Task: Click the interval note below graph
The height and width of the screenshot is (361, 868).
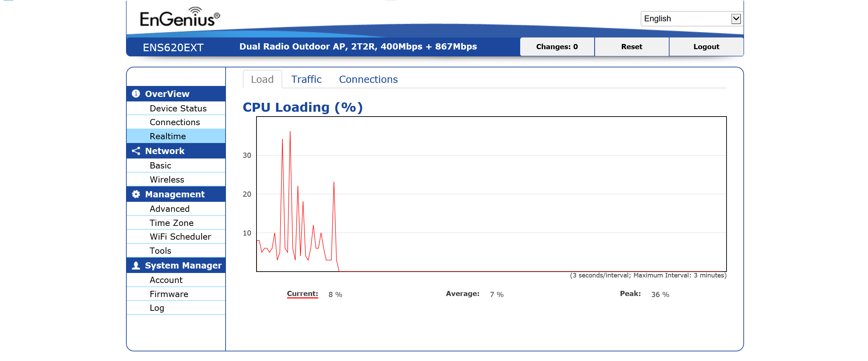Action: click(648, 275)
